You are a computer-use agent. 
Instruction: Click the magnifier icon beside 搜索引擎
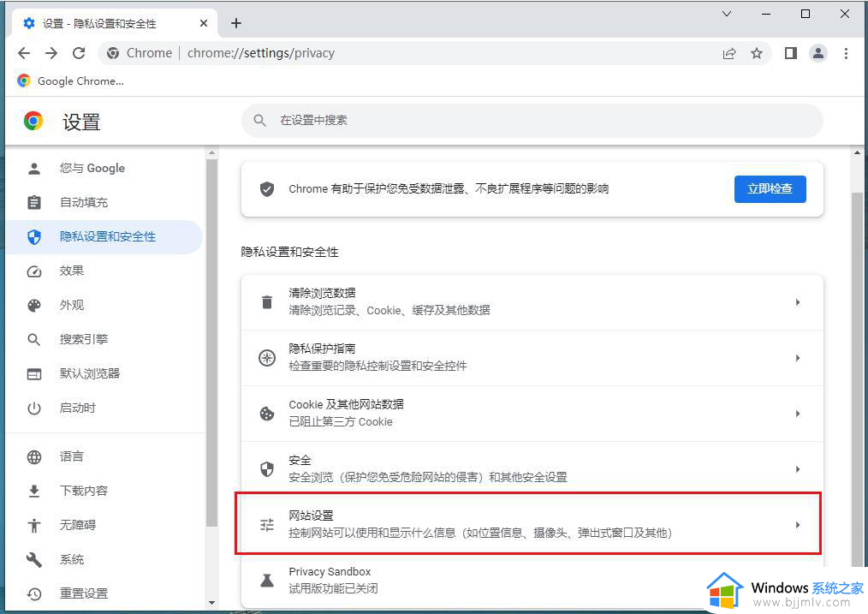[34, 339]
